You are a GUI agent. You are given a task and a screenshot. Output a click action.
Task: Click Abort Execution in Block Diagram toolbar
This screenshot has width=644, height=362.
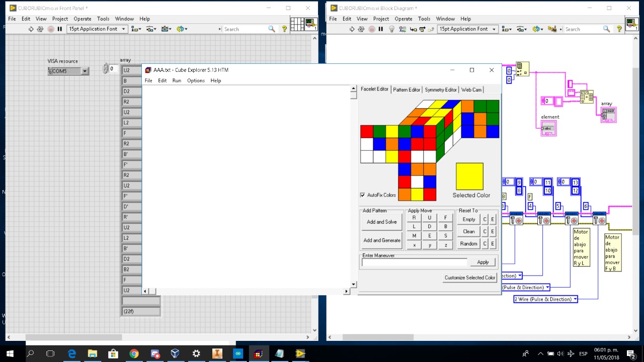pos(372,29)
